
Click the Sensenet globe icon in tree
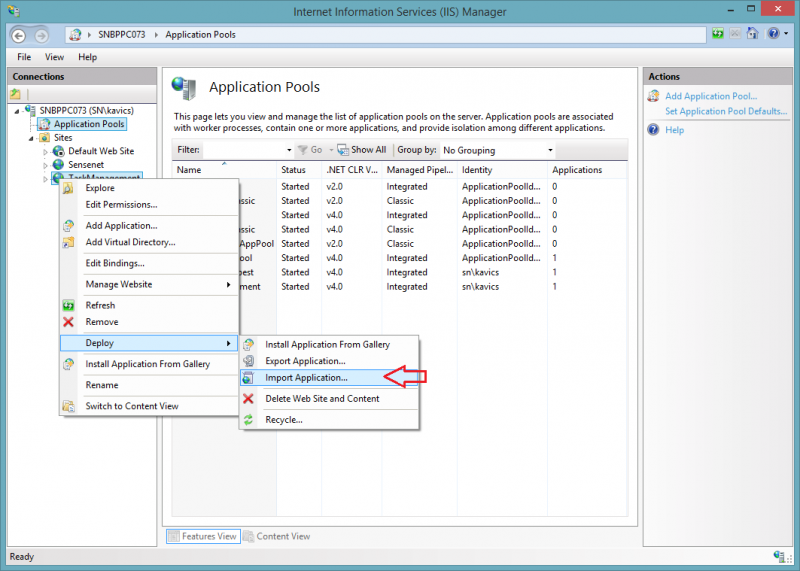pyautogui.click(x=59, y=164)
